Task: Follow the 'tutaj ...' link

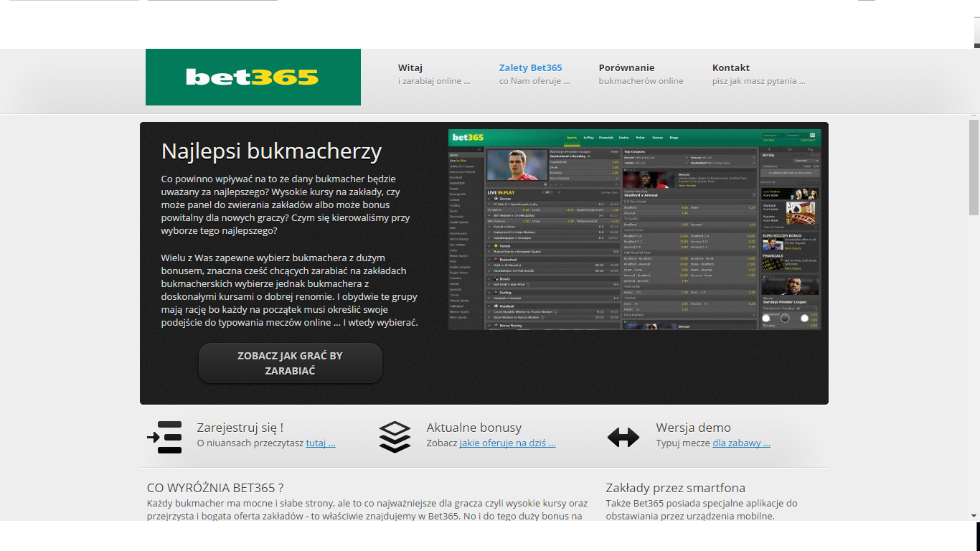Action: (321, 443)
